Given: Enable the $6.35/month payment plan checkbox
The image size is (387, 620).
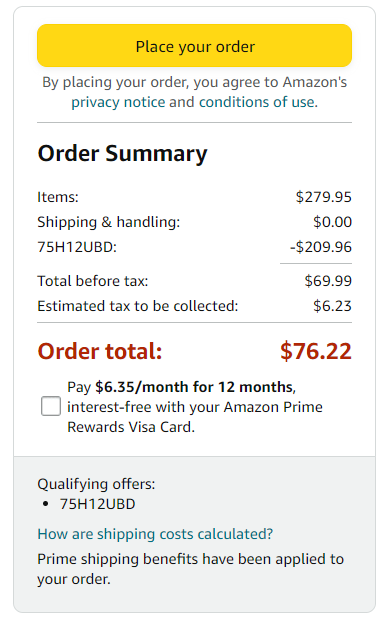Looking at the screenshot, I should click(x=51, y=406).
